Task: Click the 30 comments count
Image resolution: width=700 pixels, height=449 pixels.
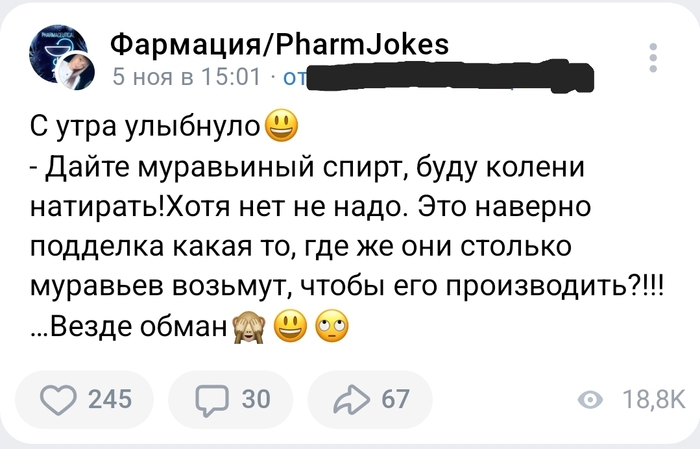Action: point(256,399)
